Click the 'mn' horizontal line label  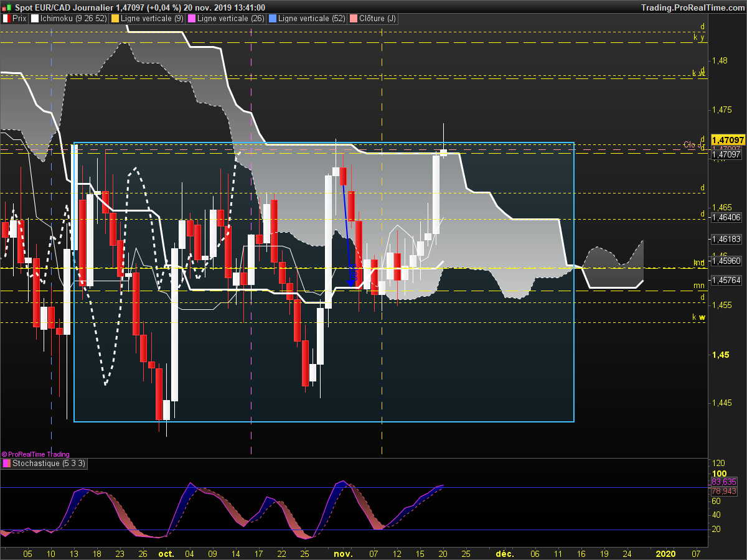699,286
